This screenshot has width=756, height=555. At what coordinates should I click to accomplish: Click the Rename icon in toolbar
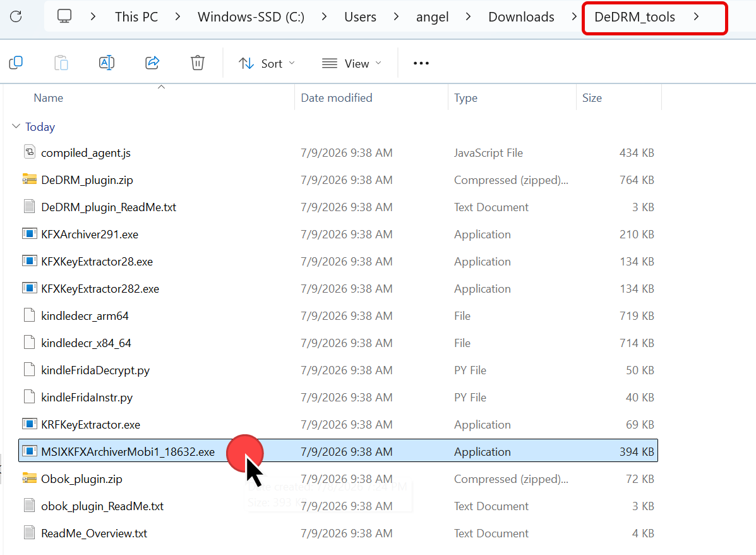click(x=107, y=63)
